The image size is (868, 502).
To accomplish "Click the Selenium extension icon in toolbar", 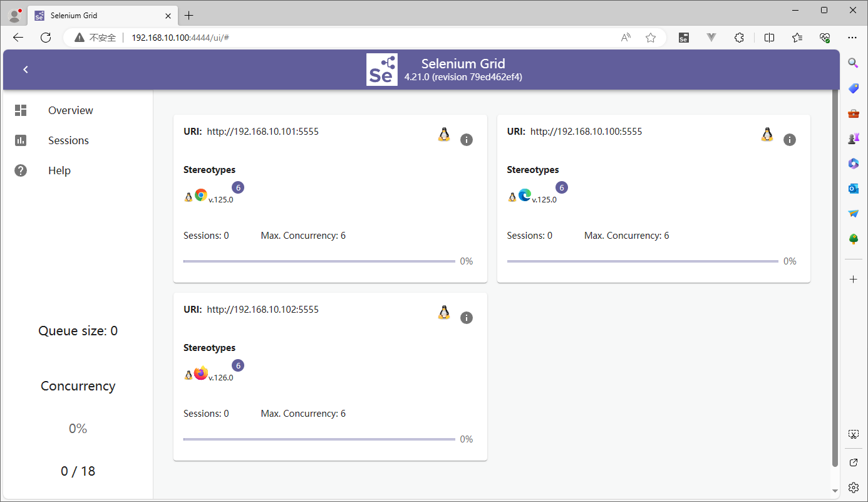I will click(684, 38).
